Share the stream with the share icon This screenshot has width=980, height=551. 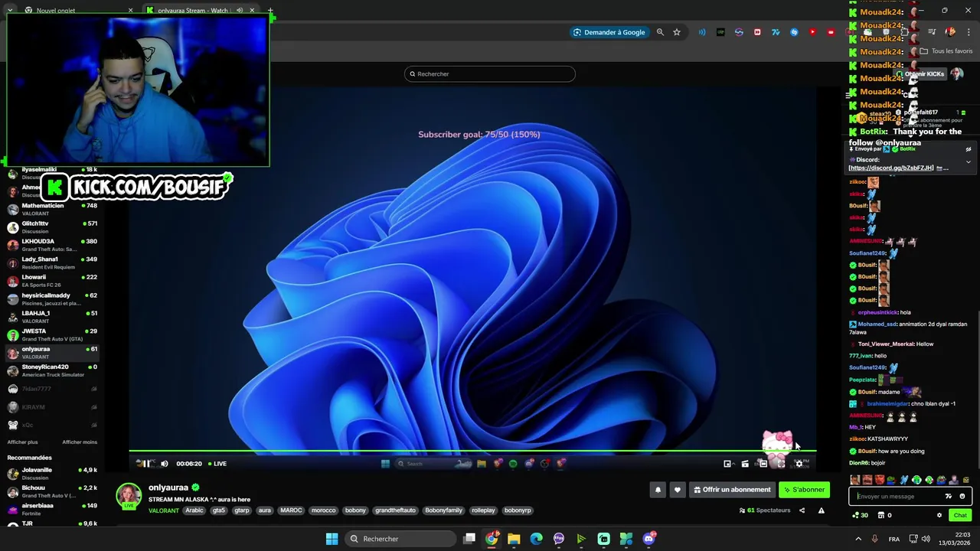point(802,510)
